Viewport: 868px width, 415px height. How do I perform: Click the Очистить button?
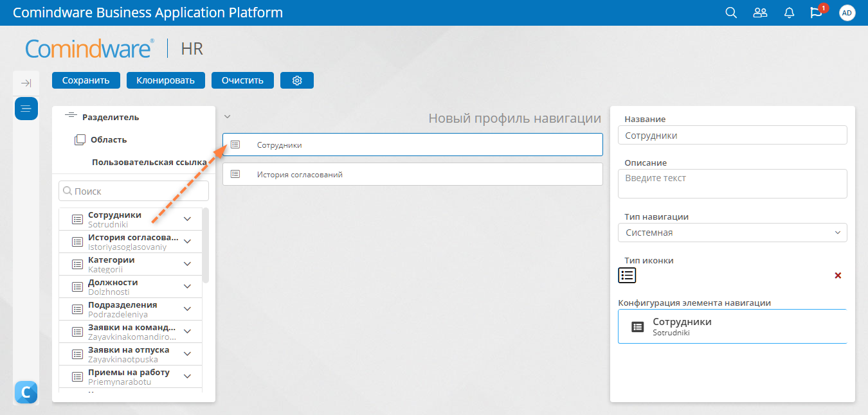(x=242, y=80)
